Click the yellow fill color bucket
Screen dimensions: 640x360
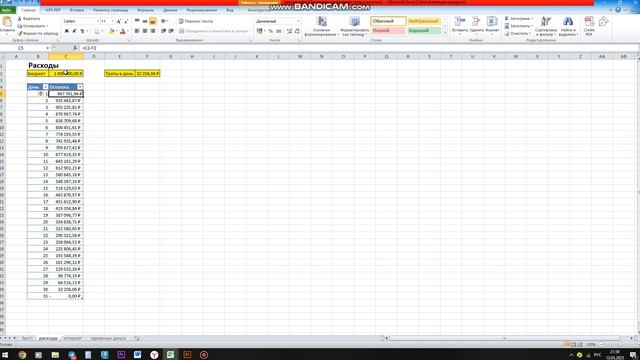tap(111, 31)
